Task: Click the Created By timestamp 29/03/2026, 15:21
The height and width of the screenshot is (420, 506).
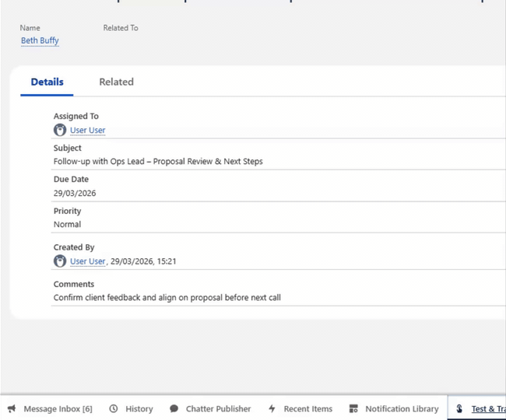Action: coord(143,261)
